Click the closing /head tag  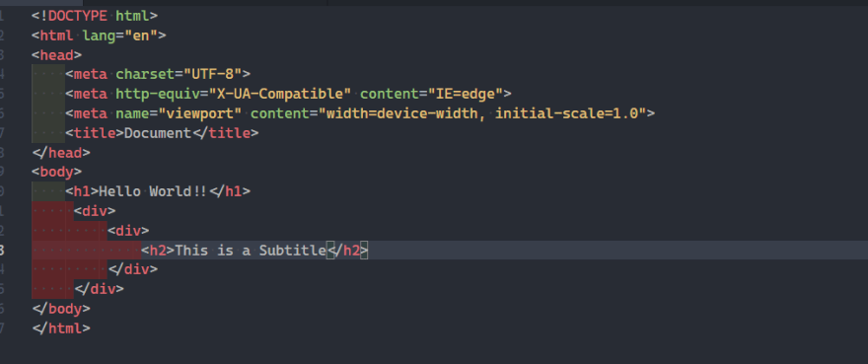pyautogui.click(x=61, y=152)
